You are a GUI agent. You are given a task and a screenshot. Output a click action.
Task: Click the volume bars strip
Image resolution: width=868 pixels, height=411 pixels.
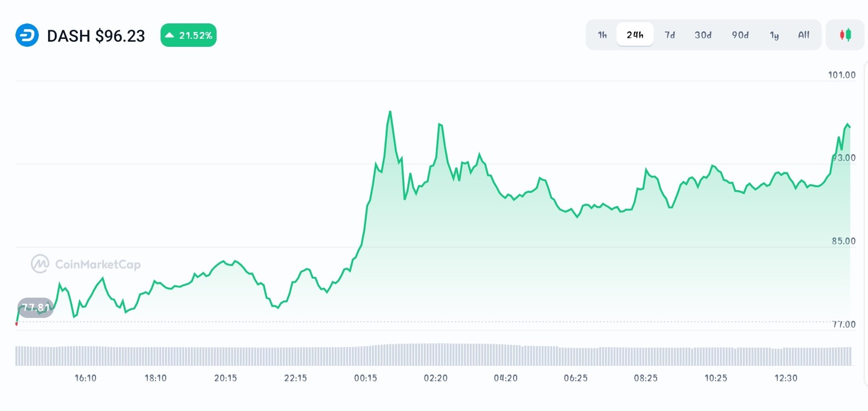pyautogui.click(x=433, y=354)
